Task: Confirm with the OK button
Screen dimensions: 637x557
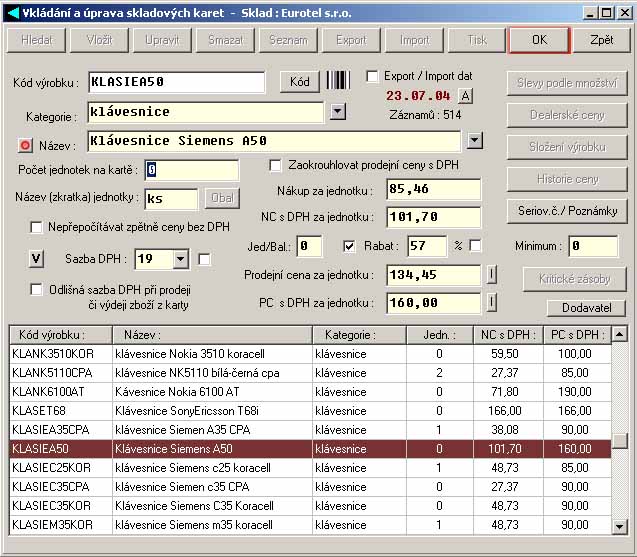Action: (x=540, y=40)
